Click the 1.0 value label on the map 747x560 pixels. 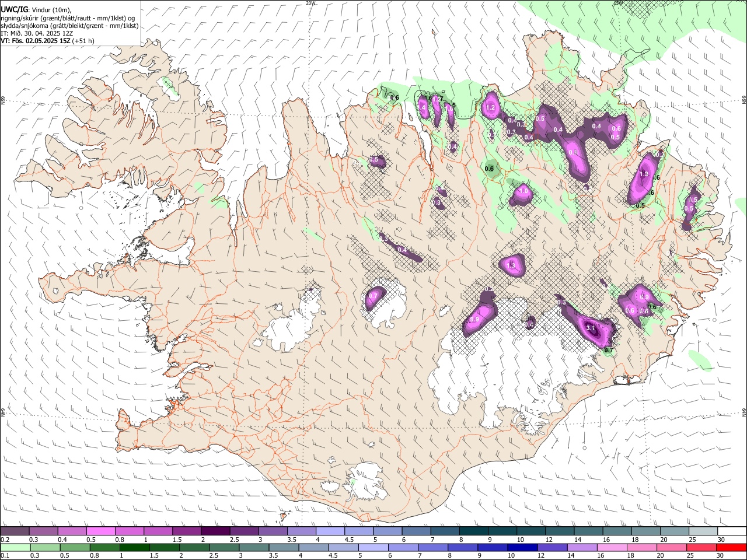[523, 191]
